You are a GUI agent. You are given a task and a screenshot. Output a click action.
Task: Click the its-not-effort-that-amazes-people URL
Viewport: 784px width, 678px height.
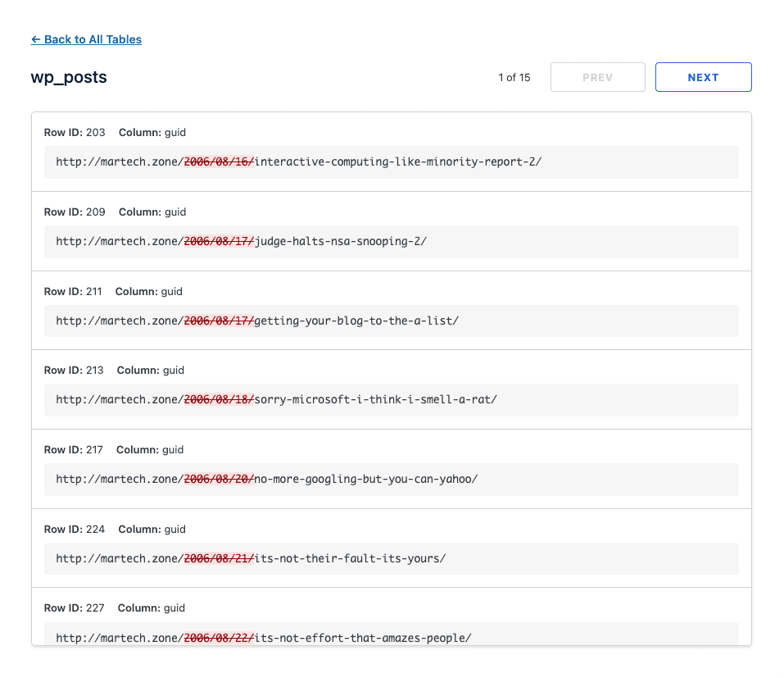click(263, 637)
